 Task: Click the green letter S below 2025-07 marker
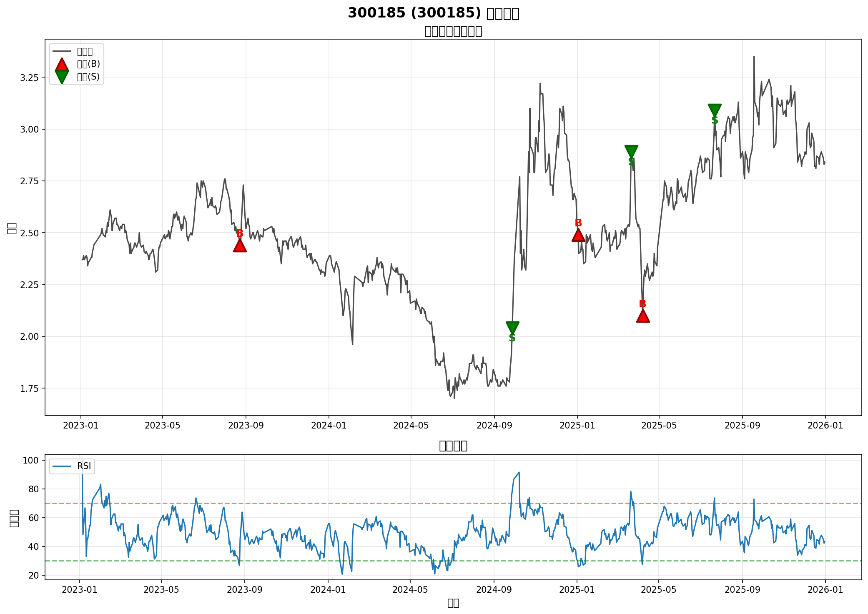pyautogui.click(x=715, y=121)
